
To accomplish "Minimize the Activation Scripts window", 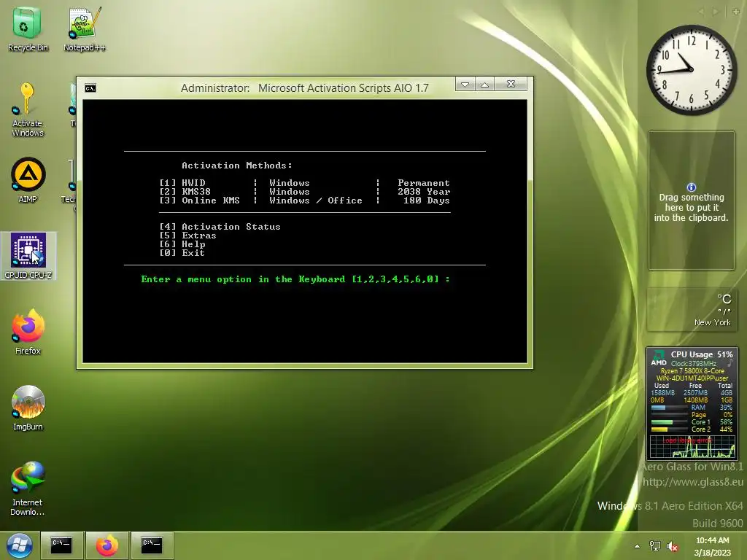I will tap(465, 85).
